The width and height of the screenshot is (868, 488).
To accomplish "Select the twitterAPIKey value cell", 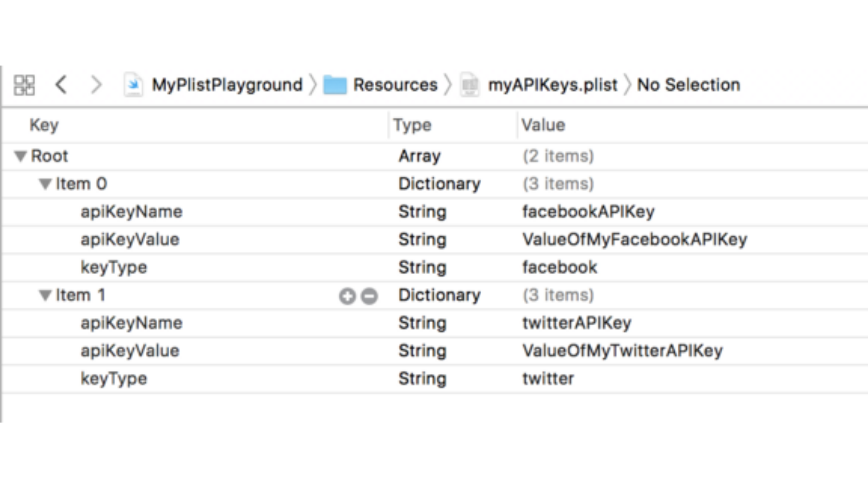I will click(x=577, y=323).
